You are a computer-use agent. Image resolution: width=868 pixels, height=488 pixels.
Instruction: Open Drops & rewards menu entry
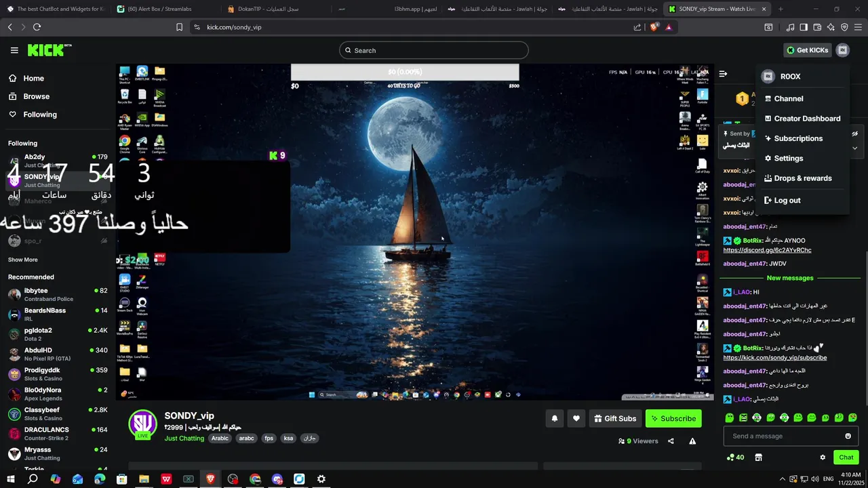(802, 178)
